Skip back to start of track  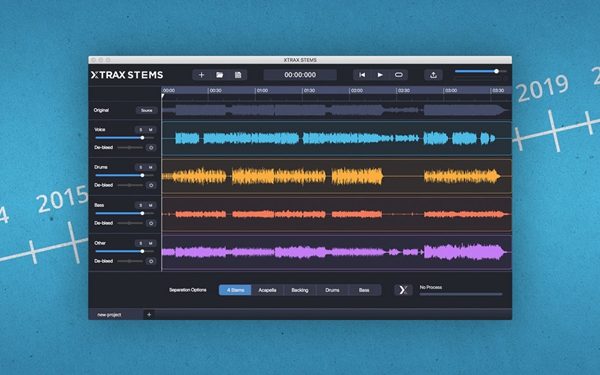362,75
